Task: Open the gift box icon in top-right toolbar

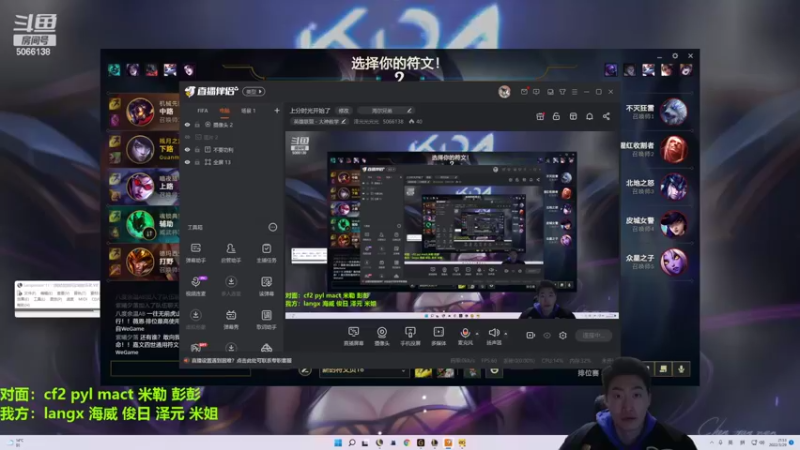Action: (573, 116)
